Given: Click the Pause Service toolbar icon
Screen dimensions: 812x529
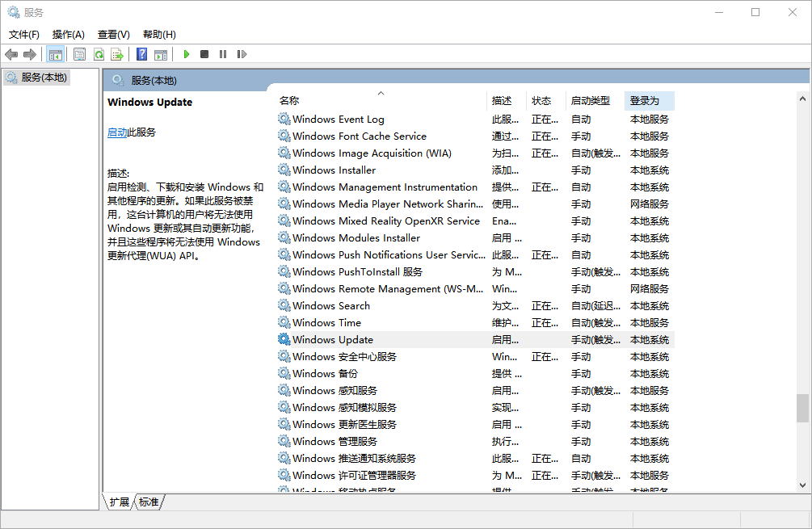Looking at the screenshot, I should 223,54.
